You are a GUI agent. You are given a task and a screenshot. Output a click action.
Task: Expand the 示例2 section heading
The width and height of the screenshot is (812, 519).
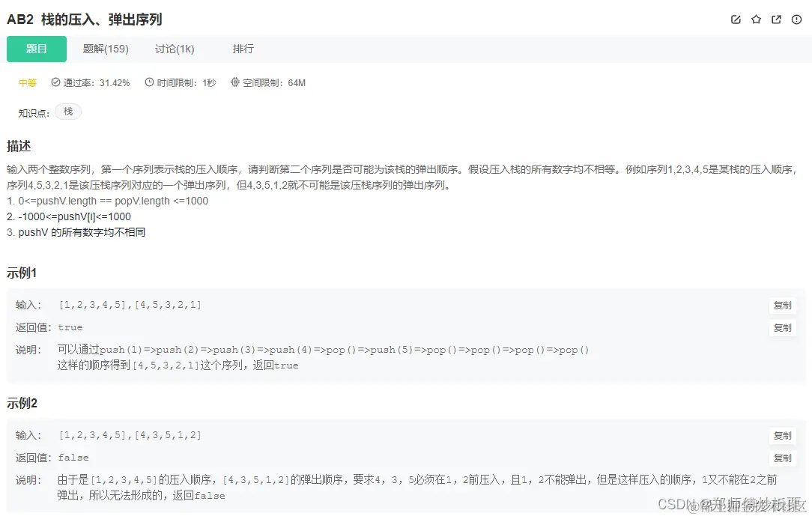click(20, 403)
